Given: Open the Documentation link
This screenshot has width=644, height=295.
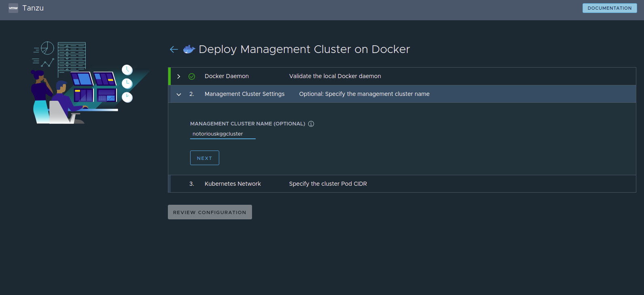Looking at the screenshot, I should [610, 8].
